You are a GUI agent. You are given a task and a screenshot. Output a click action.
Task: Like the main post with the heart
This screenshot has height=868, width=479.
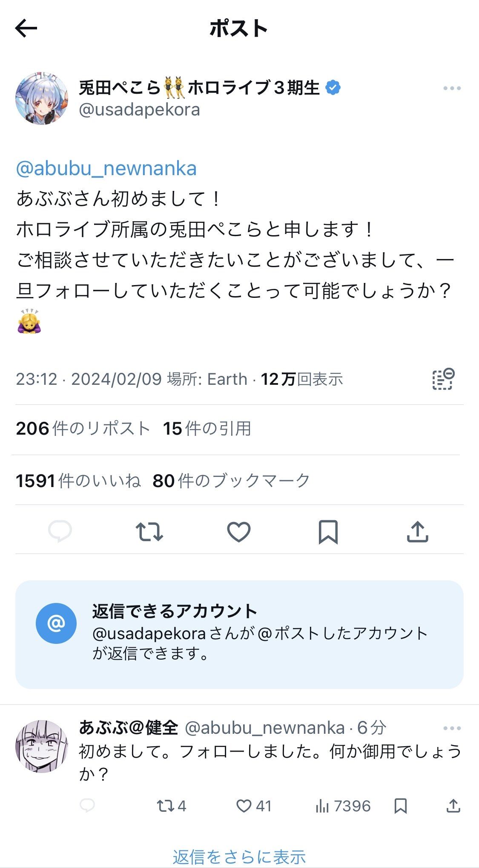pyautogui.click(x=238, y=531)
